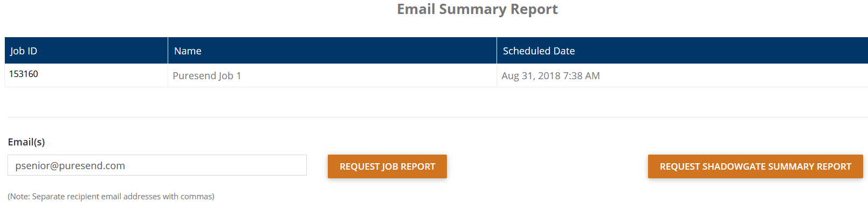
Task: Select the Job ID column header
Action: (86, 51)
